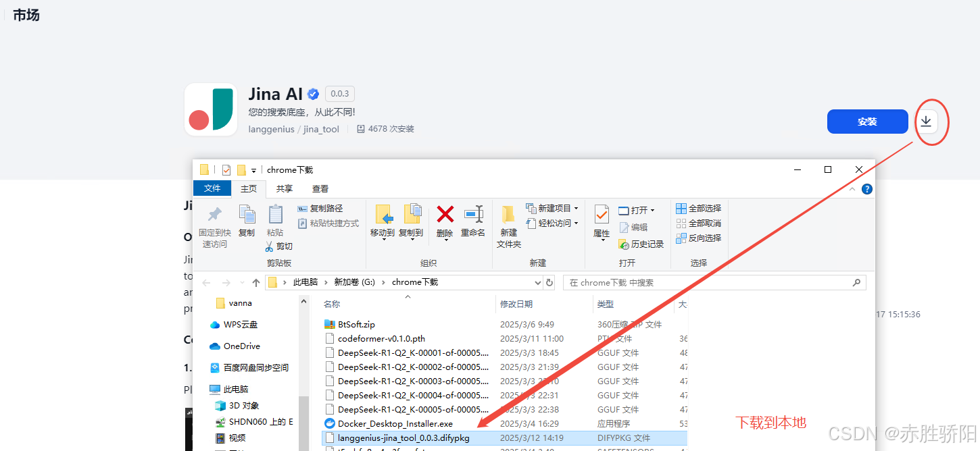980x451 pixels.
Task: Click the 剪切 scissors icon
Action: tap(269, 246)
